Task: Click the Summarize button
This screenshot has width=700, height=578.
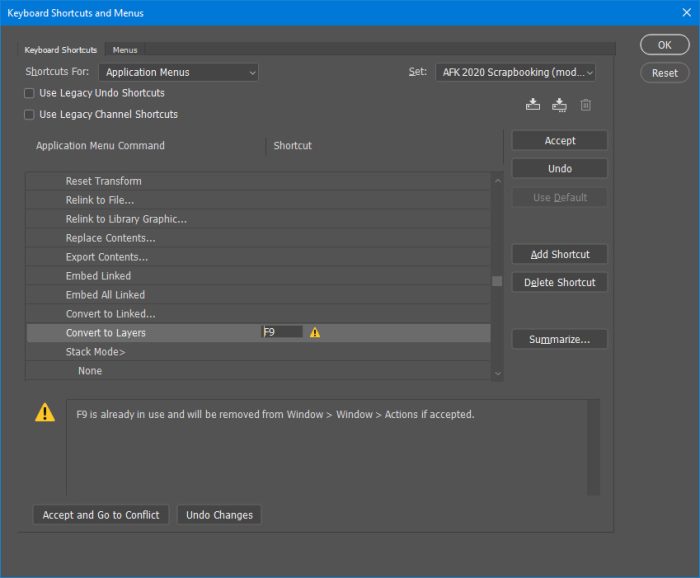Action: pyautogui.click(x=559, y=340)
